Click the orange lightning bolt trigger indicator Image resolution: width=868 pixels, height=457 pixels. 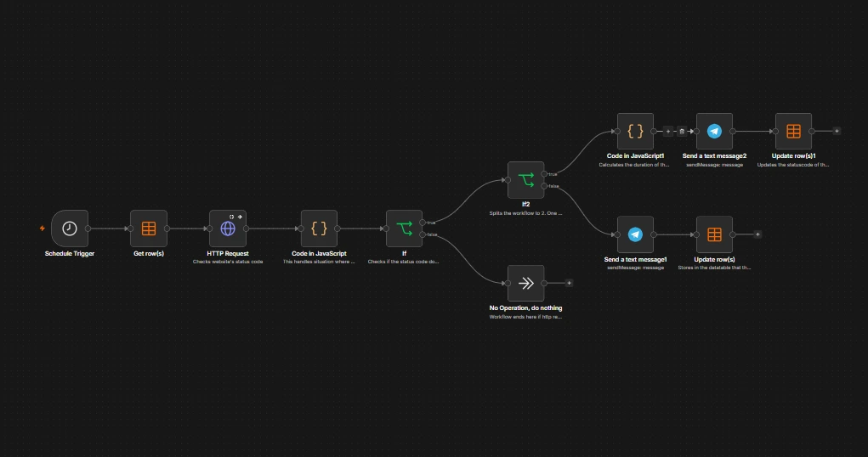pos(42,228)
